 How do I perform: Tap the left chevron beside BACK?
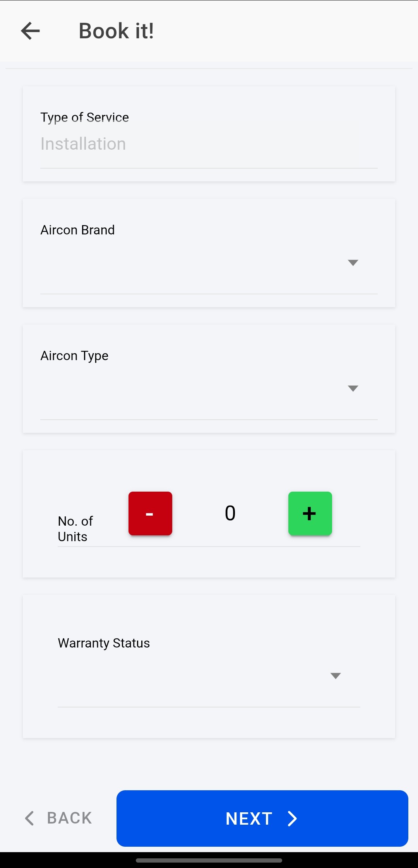point(29,818)
